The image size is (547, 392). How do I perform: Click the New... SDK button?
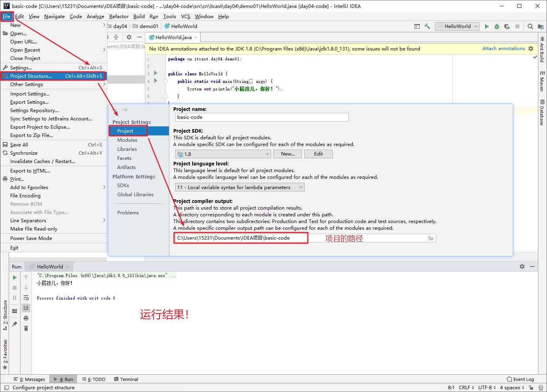pyautogui.click(x=288, y=154)
